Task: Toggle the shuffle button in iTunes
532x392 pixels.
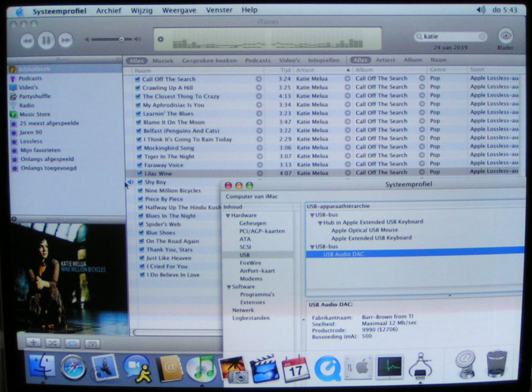Action: coord(52,343)
